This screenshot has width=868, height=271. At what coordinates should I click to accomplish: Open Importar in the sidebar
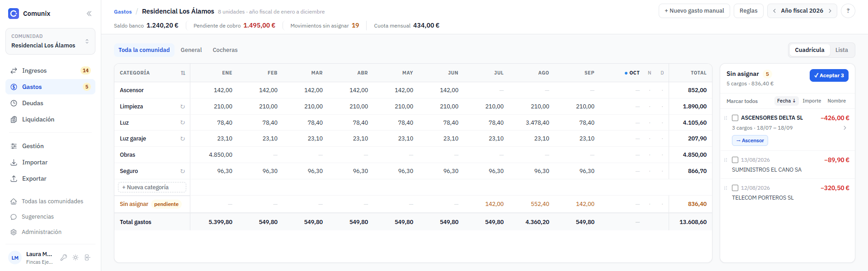50,162
